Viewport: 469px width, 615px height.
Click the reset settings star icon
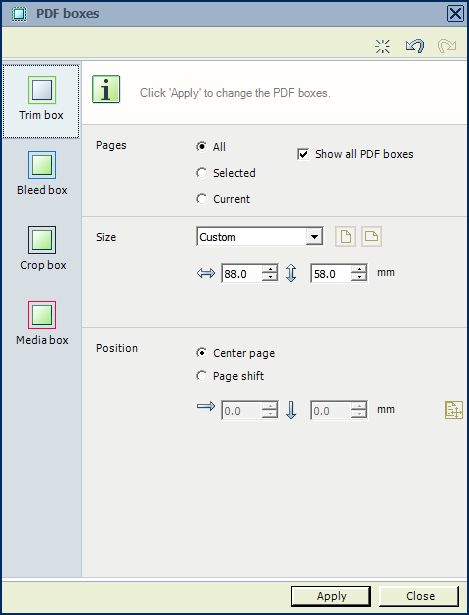click(x=382, y=46)
